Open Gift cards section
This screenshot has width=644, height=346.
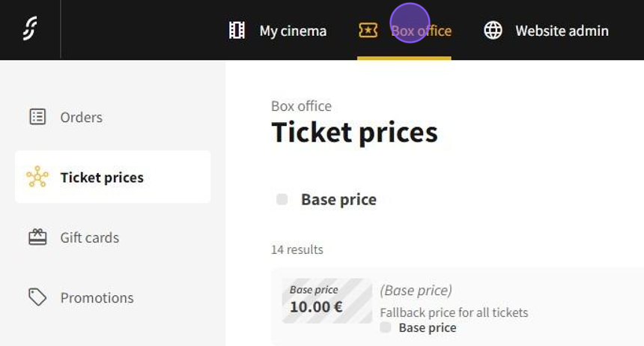(90, 237)
